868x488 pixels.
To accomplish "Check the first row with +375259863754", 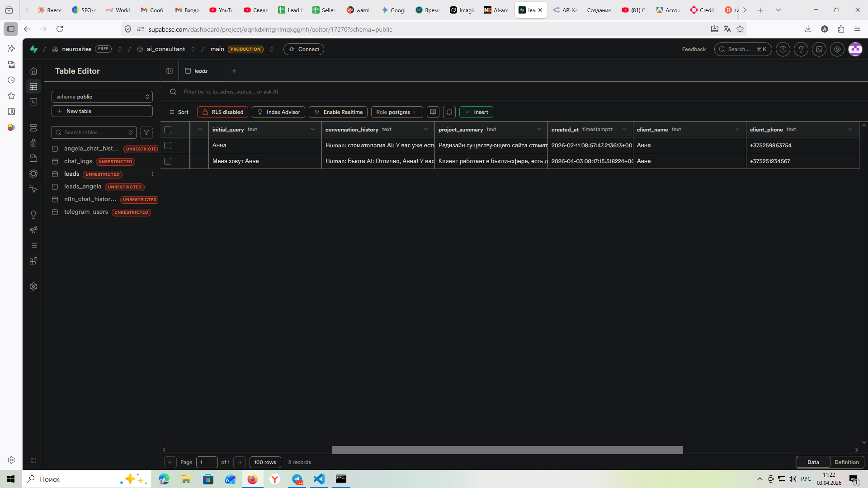I will [168, 145].
